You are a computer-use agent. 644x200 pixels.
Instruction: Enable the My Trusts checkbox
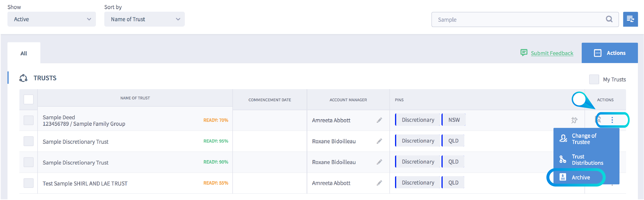pyautogui.click(x=594, y=80)
